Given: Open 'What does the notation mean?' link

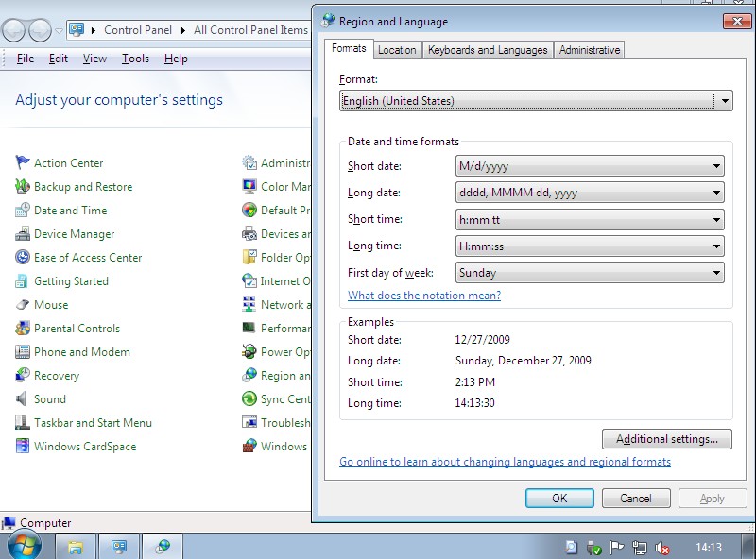Looking at the screenshot, I should 424,296.
